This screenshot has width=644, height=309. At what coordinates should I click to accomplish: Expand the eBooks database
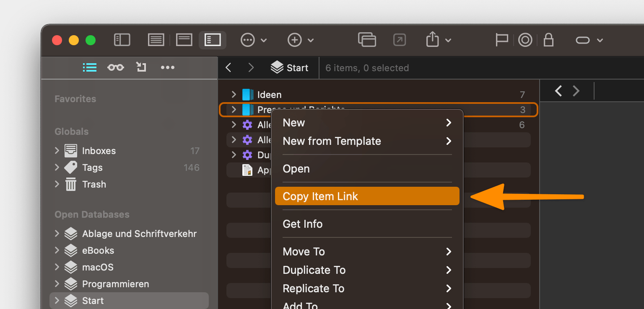click(57, 250)
